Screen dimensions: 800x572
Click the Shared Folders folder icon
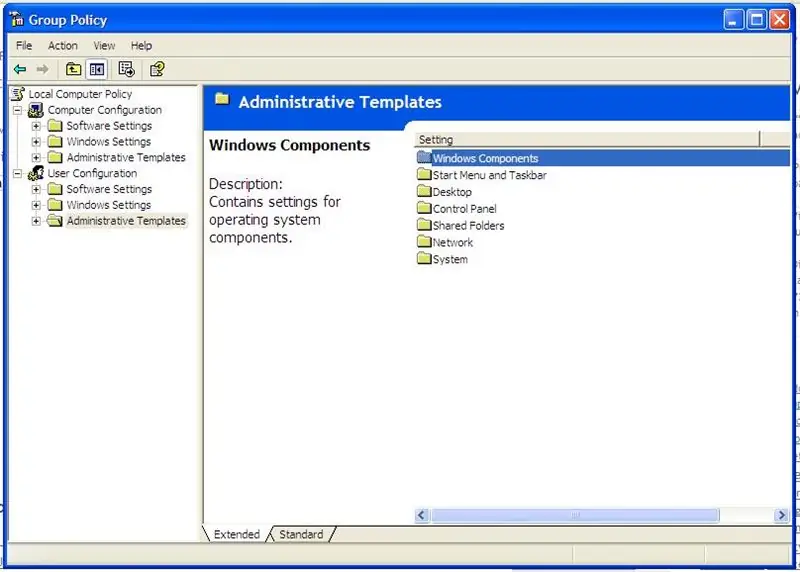424,225
